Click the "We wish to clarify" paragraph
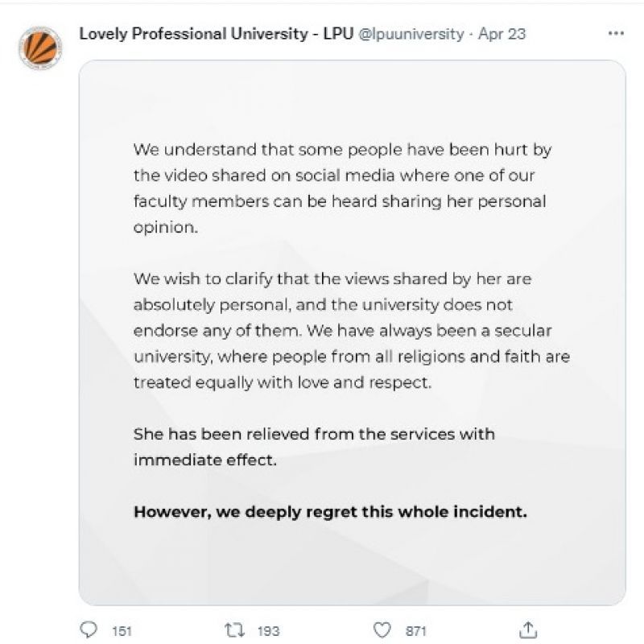644x644 pixels. pyautogui.click(x=351, y=331)
